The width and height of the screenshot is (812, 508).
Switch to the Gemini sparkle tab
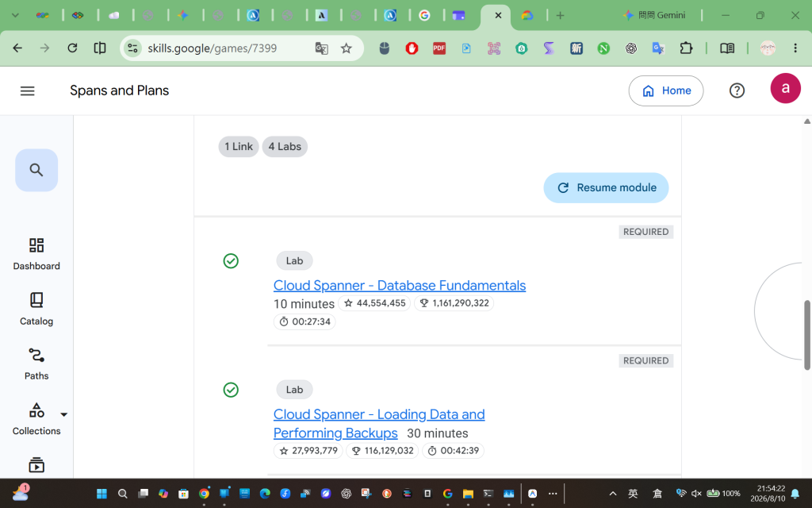click(183, 16)
